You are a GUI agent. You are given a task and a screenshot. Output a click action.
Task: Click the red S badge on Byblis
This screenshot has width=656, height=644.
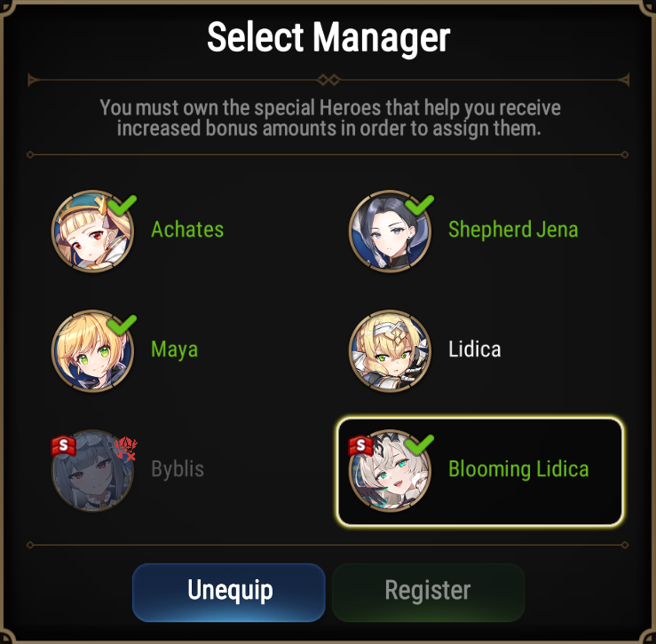point(63,446)
